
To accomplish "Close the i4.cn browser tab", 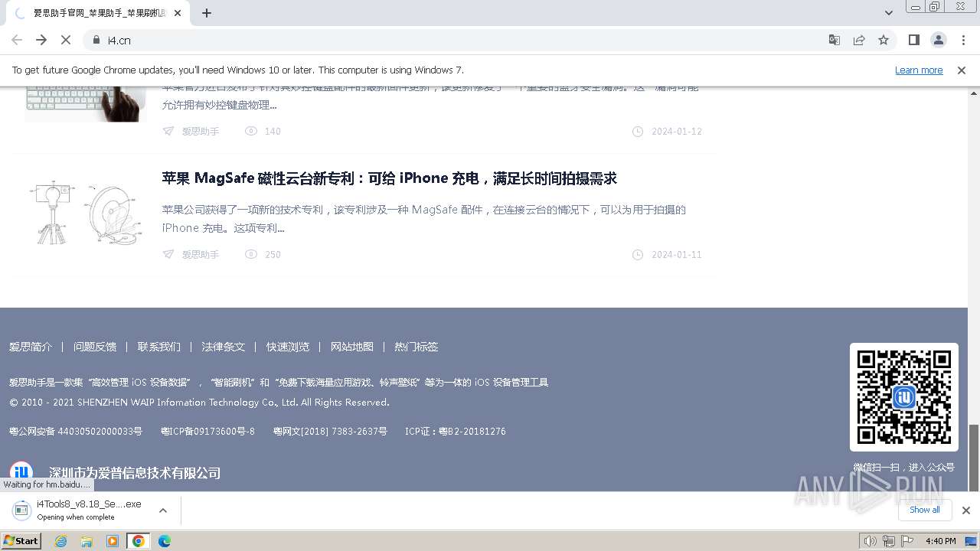I will 178,13.
